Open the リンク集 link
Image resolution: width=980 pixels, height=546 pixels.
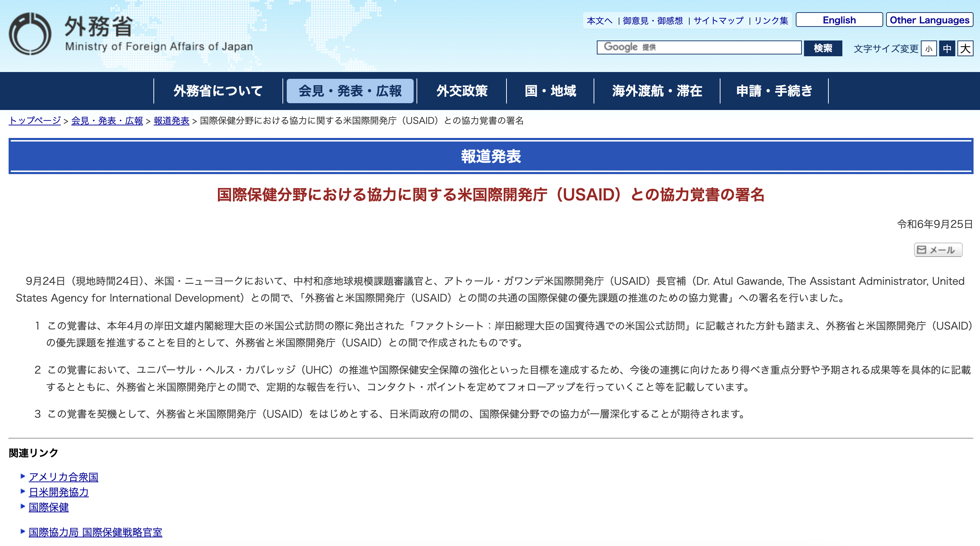pyautogui.click(x=771, y=20)
